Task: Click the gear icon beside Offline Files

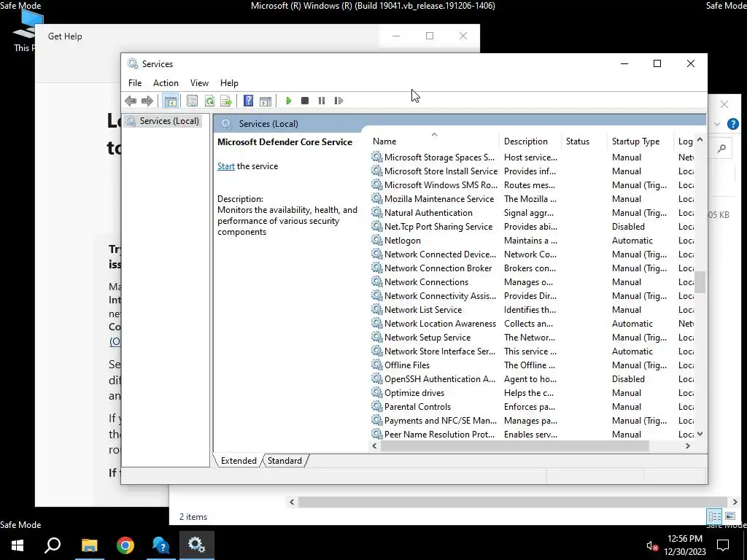Action: tap(377, 365)
